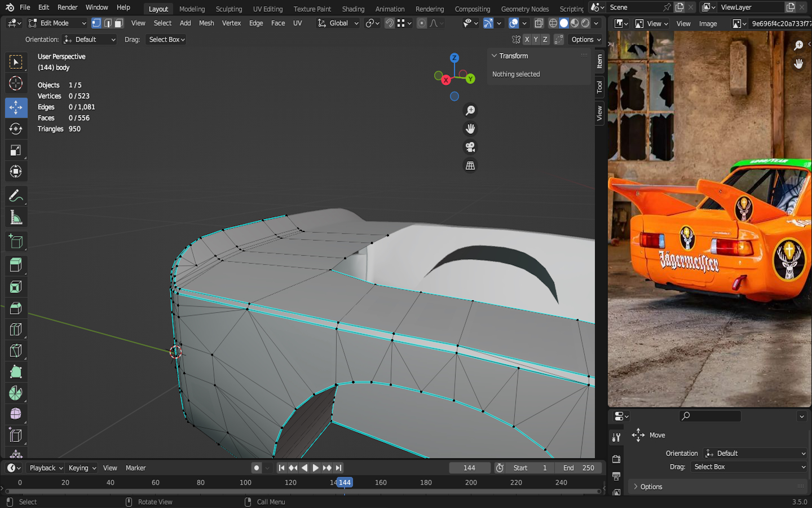Image resolution: width=812 pixels, height=508 pixels.
Task: Open the Mesh menu
Action: click(x=206, y=23)
